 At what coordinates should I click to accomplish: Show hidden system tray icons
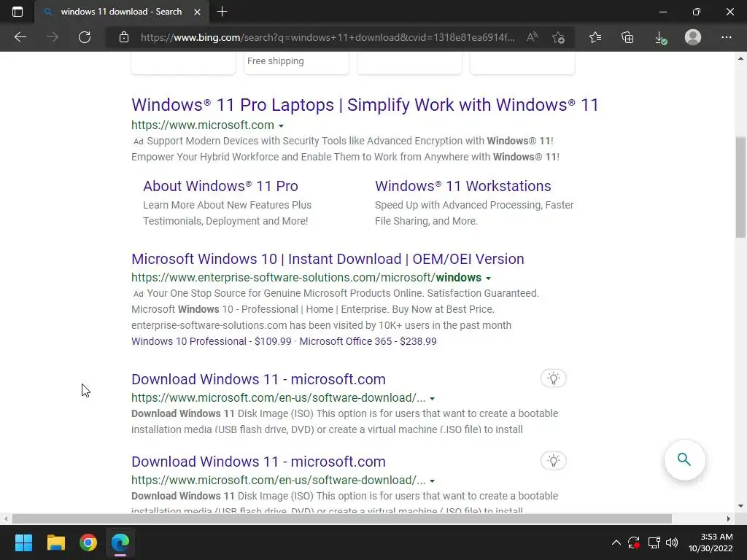[616, 542]
